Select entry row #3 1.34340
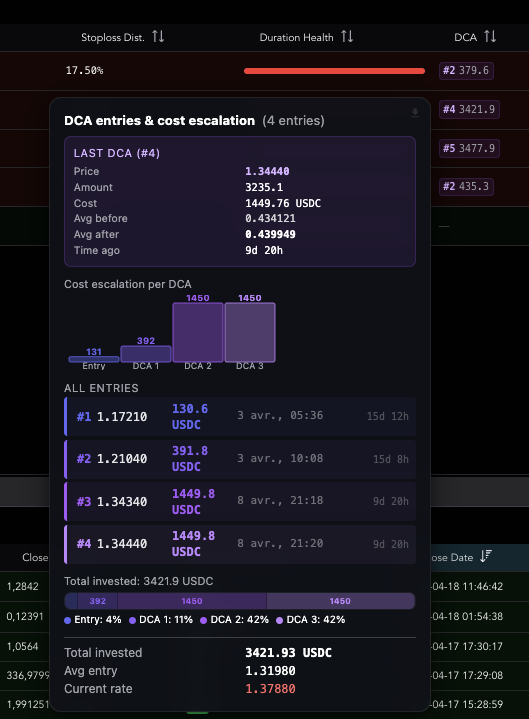This screenshot has width=529, height=719. pos(240,501)
